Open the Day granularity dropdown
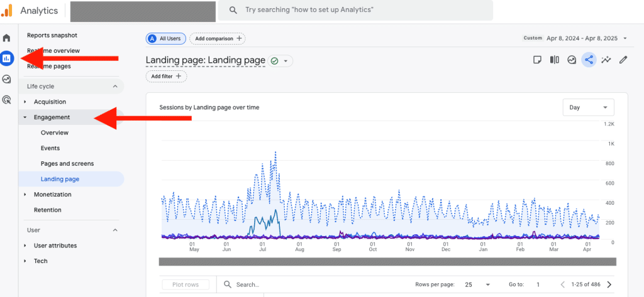Screen dimensions: 644x297 [x=588, y=107]
